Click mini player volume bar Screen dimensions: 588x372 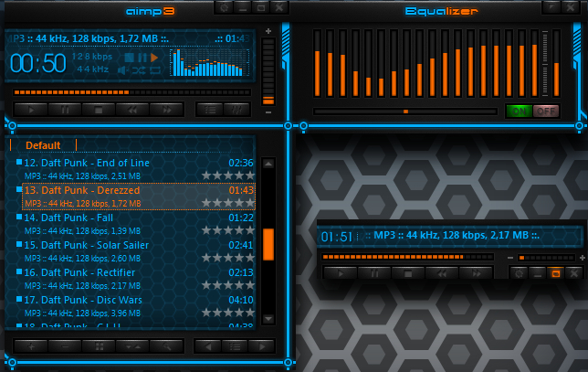tap(546, 258)
